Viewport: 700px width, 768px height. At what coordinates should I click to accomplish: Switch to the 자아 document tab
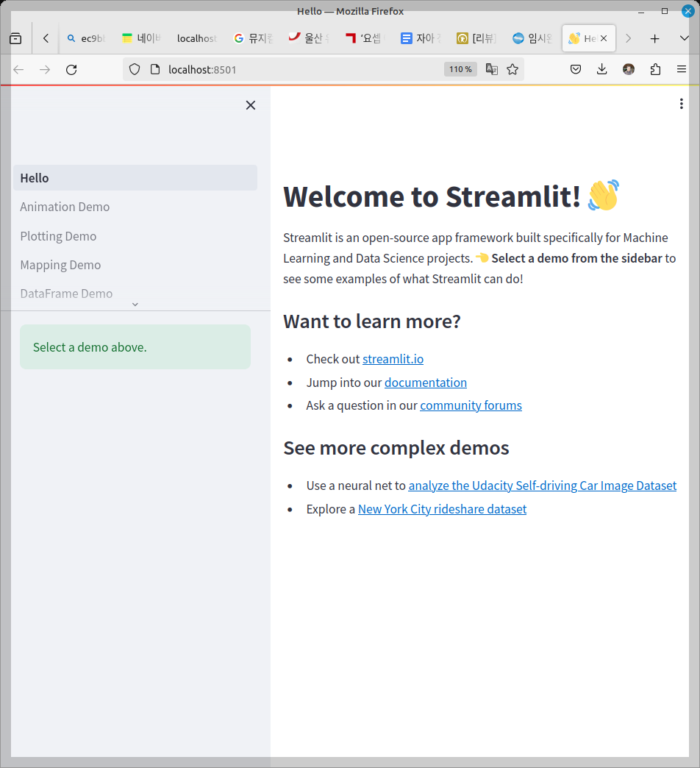(421, 38)
